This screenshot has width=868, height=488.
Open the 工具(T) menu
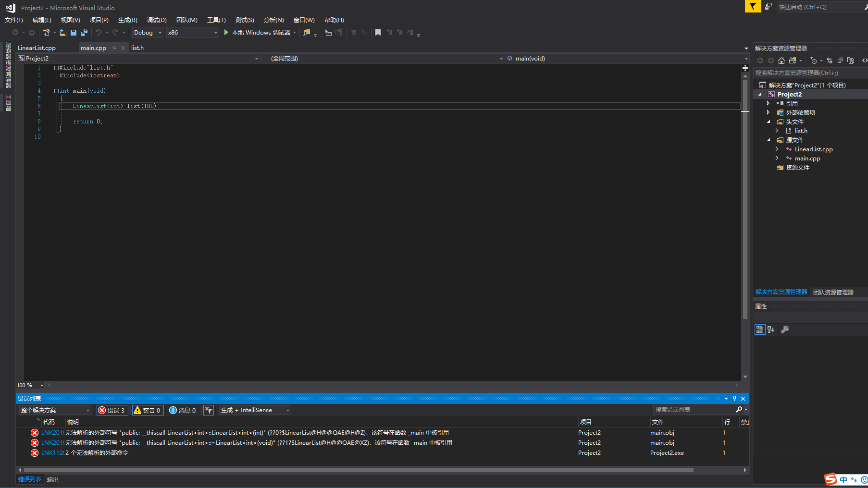pos(216,20)
